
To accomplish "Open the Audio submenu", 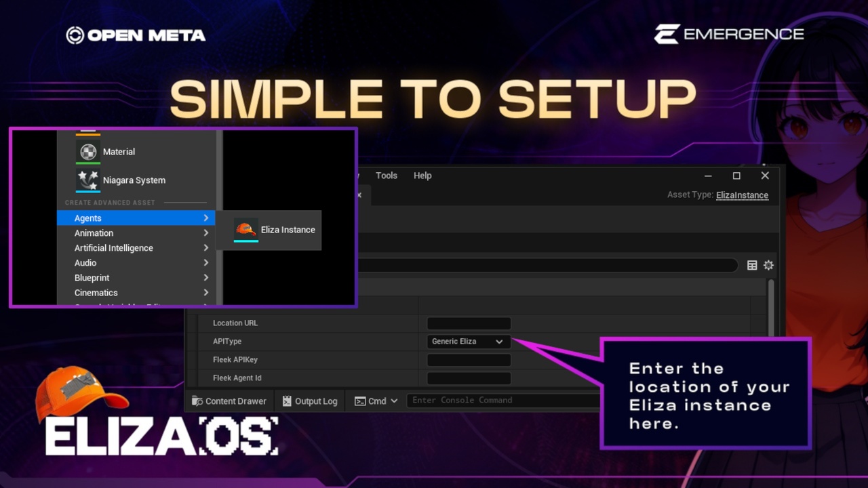I will point(136,263).
